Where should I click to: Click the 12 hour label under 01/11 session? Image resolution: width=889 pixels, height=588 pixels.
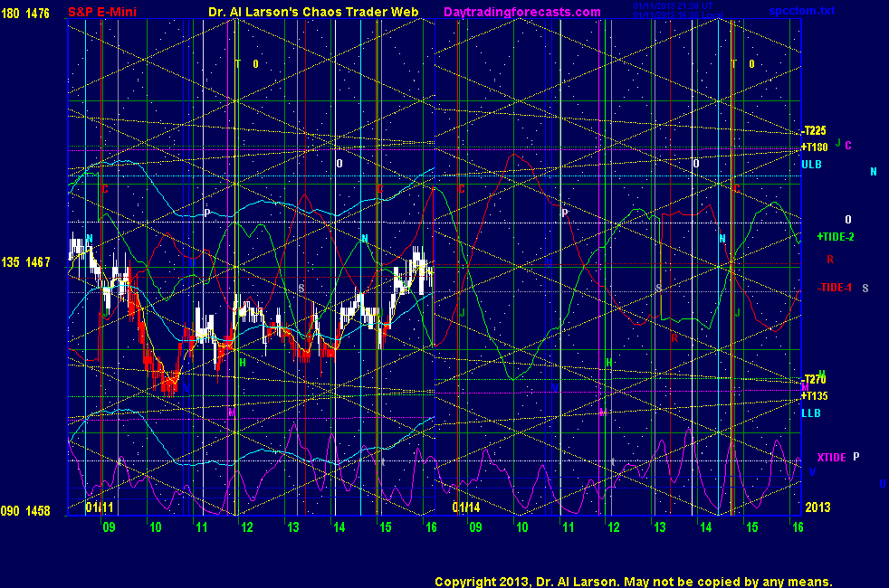pos(246,527)
